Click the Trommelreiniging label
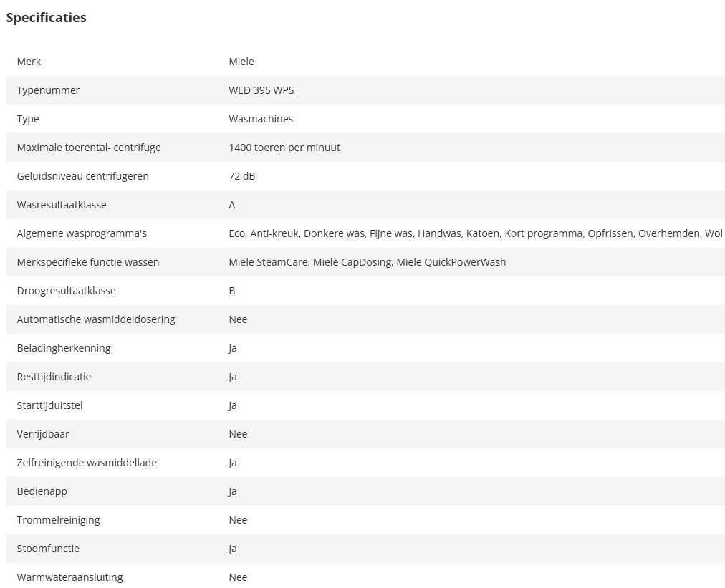 pos(58,520)
